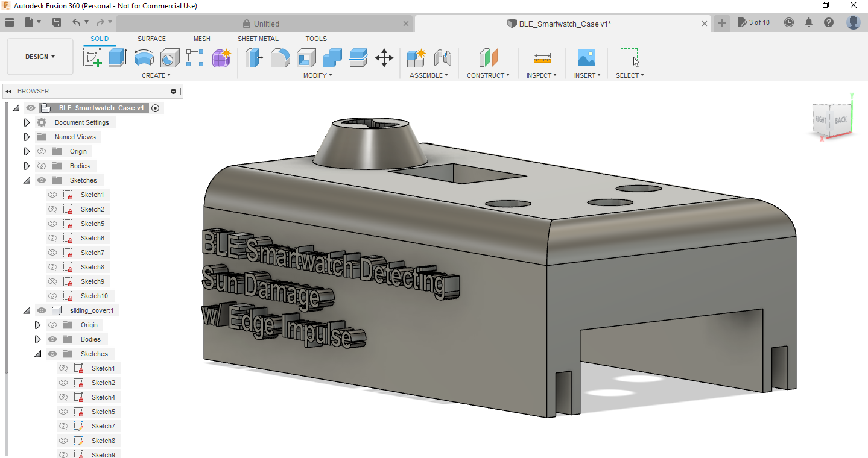
Task: Open the 3 of 10 job status
Action: point(754,22)
